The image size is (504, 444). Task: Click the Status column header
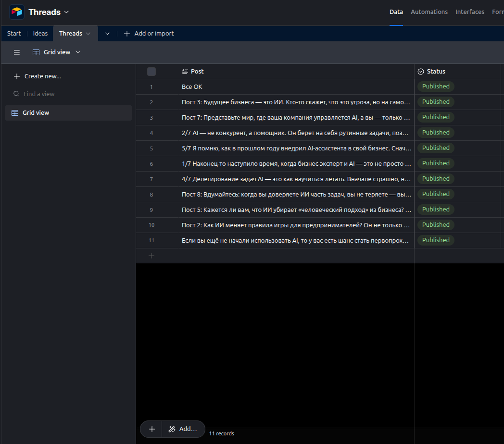(457, 71)
